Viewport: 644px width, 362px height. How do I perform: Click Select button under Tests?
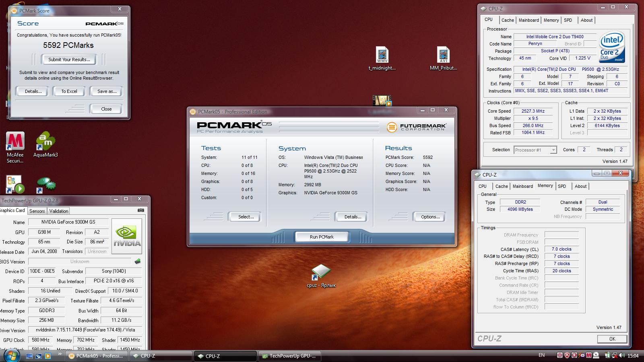[246, 217]
